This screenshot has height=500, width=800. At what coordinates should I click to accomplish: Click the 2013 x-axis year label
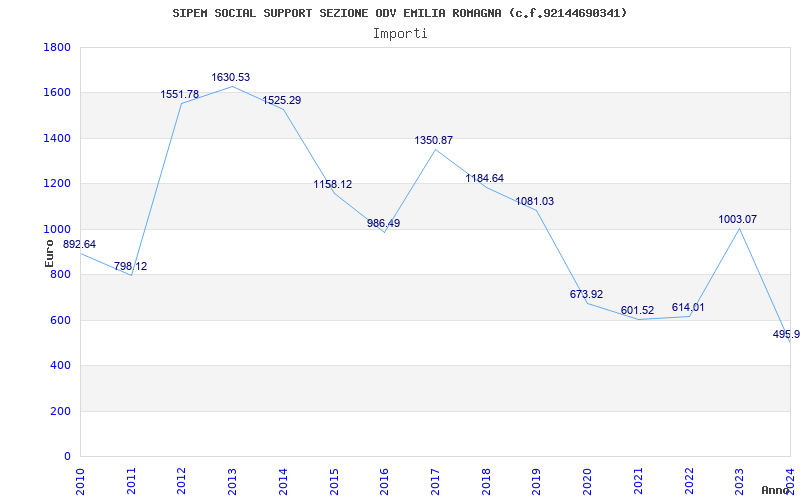point(233,482)
